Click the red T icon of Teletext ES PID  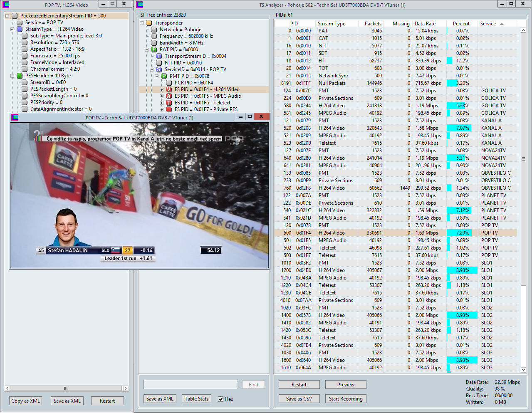click(169, 103)
